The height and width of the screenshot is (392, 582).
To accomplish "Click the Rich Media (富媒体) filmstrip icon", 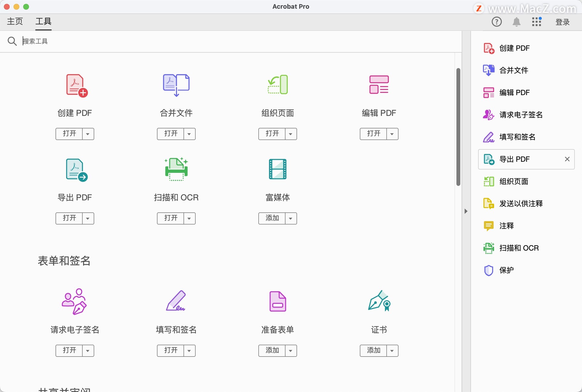I will [278, 169].
